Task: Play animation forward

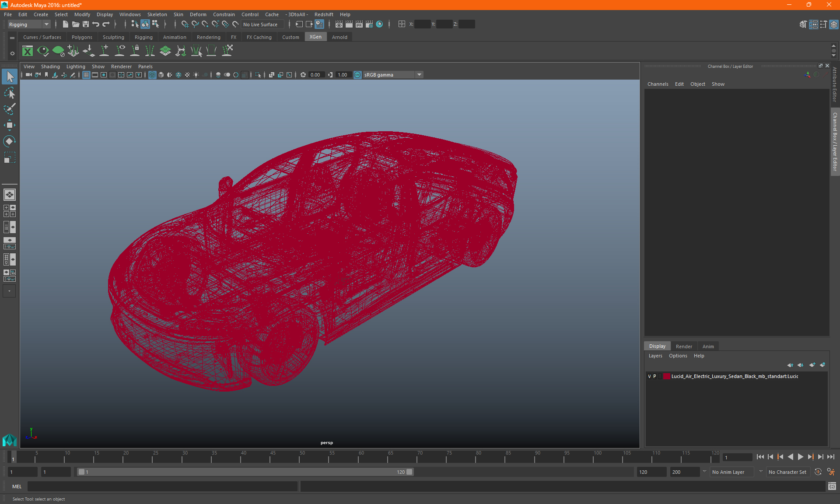Action: click(800, 457)
